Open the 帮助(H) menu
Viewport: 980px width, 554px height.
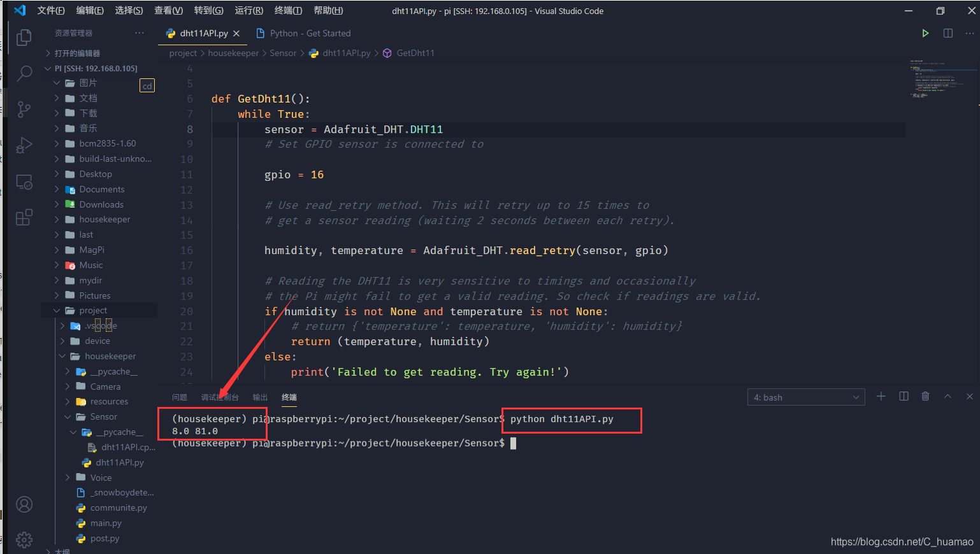click(328, 10)
